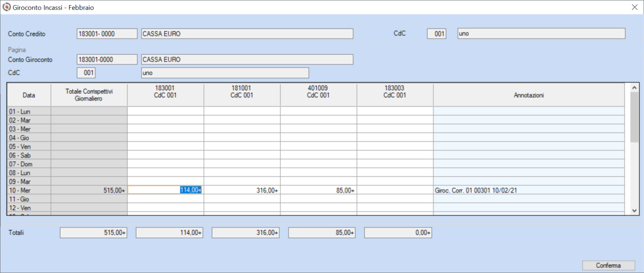Click the 515,00+ cell in row 10
This screenshot has width=644, height=273.
pyautogui.click(x=89, y=190)
